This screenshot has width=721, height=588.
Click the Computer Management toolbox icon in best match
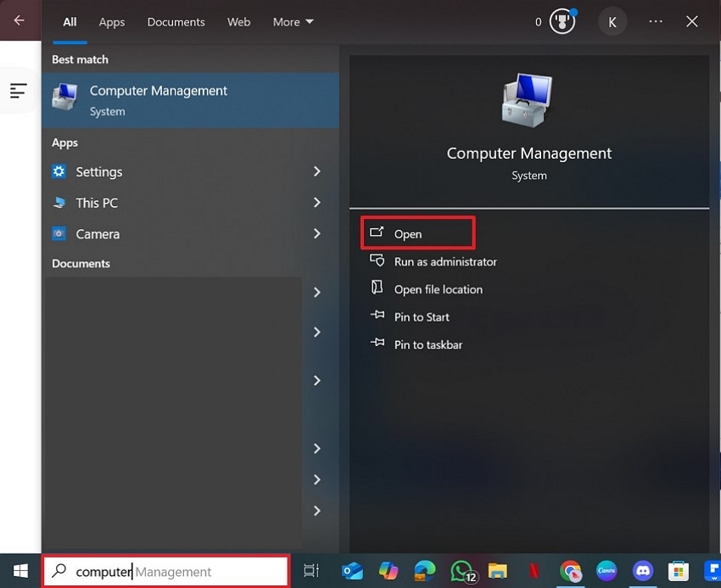[x=64, y=97]
